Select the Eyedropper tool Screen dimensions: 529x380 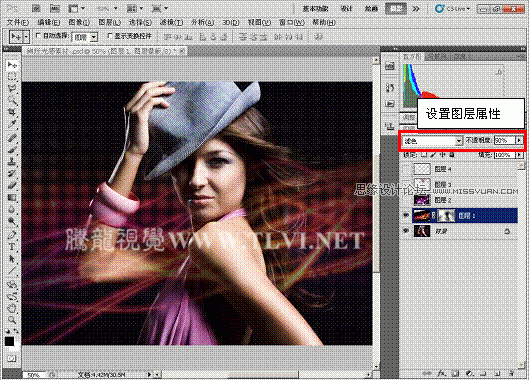12,124
